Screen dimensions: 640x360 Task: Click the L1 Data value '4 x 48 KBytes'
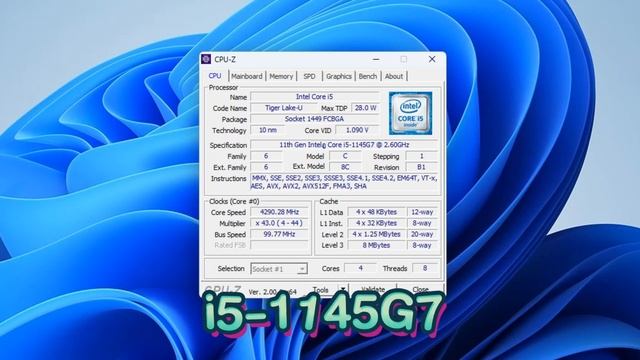(376, 212)
